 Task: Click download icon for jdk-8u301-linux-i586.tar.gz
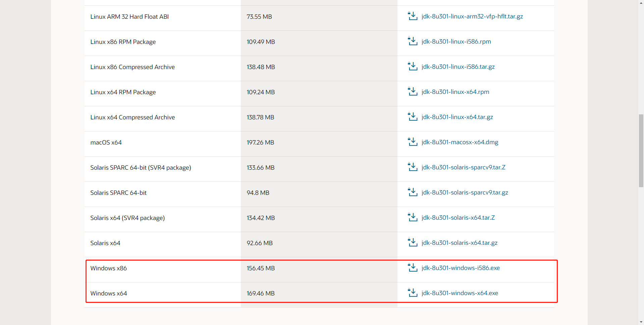(x=412, y=66)
